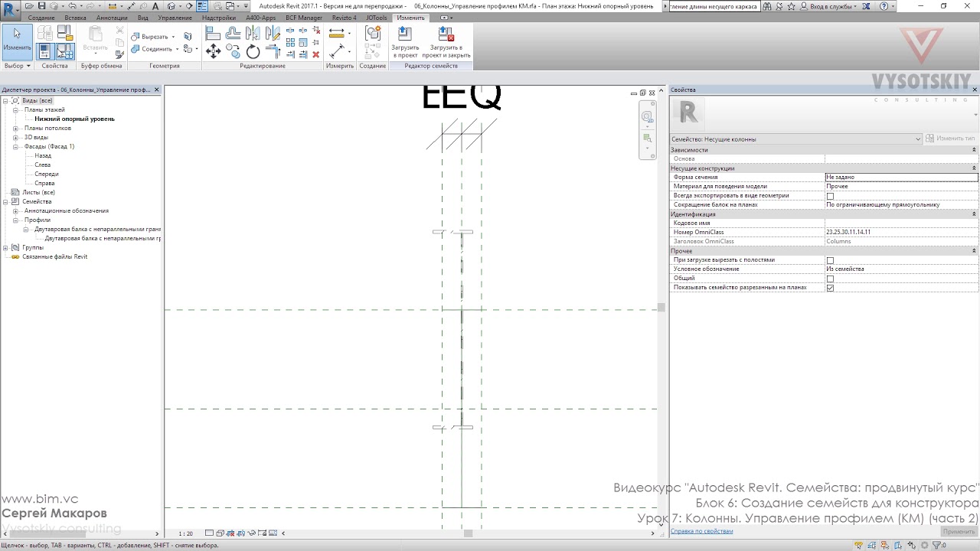
Task: Click the Справка по свойствам link
Action: tap(701, 531)
